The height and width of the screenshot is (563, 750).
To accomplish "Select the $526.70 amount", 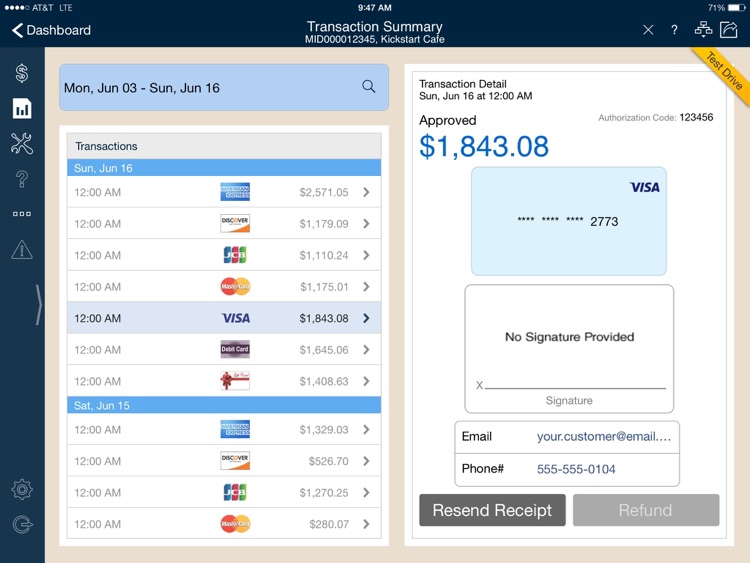I will coord(329,462).
